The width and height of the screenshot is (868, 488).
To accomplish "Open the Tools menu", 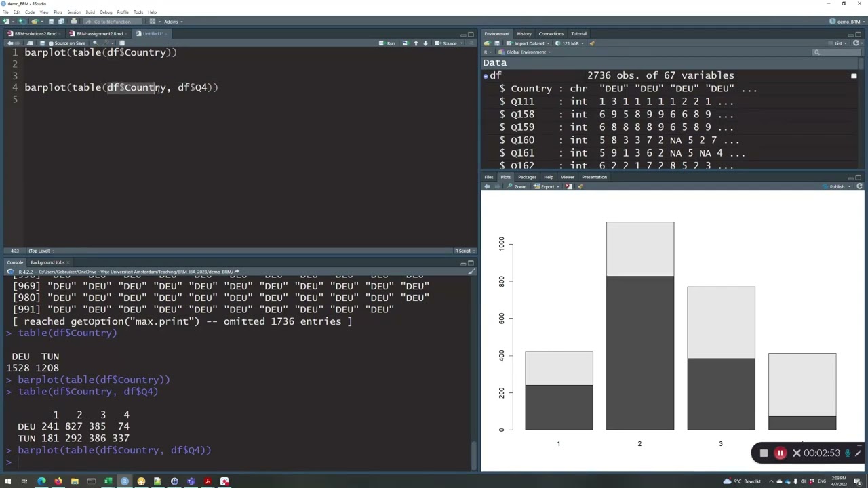I will [x=138, y=12].
